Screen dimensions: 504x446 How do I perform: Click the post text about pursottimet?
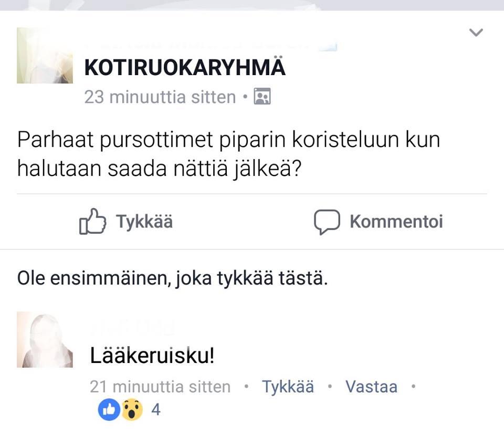pos(228,154)
